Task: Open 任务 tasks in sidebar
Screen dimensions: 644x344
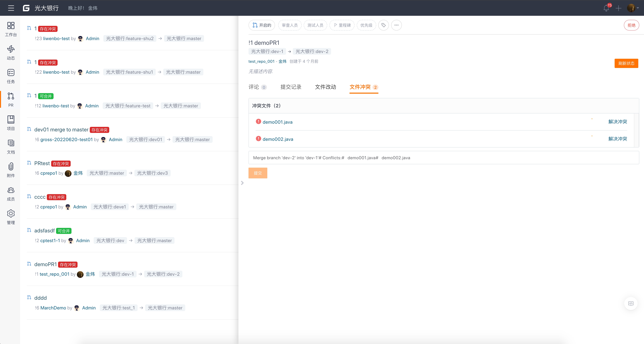Action: (11, 76)
